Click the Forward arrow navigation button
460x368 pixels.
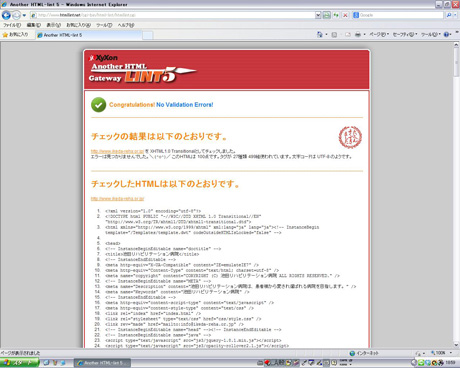click(16, 15)
